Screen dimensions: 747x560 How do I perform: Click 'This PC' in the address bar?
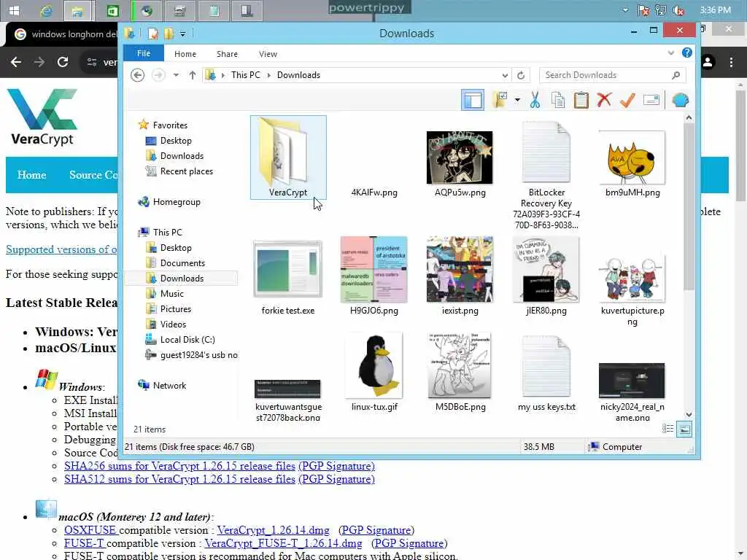click(246, 75)
